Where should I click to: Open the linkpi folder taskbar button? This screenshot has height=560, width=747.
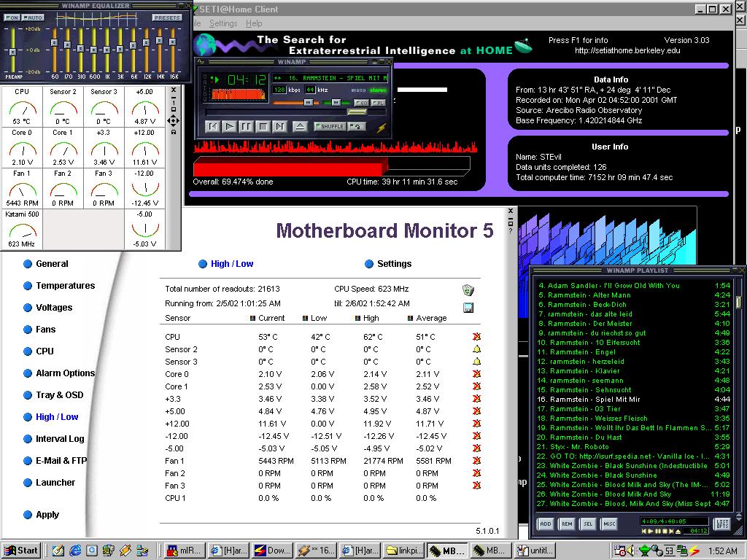404,551
